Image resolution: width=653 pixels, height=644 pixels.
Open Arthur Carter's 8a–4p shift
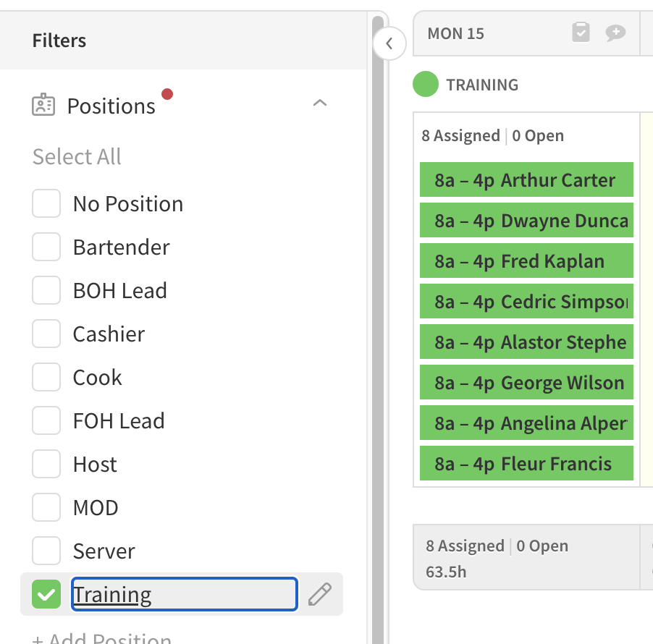[x=526, y=180]
